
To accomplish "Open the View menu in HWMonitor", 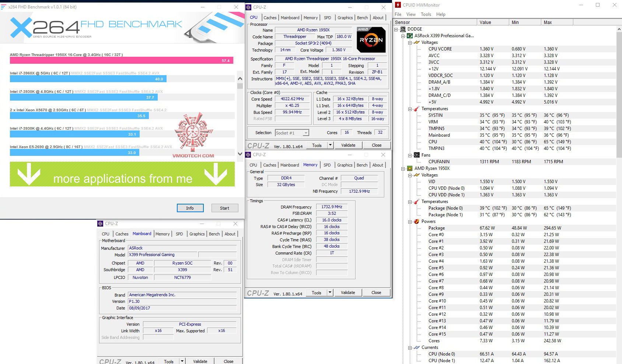I will tap(410, 14).
